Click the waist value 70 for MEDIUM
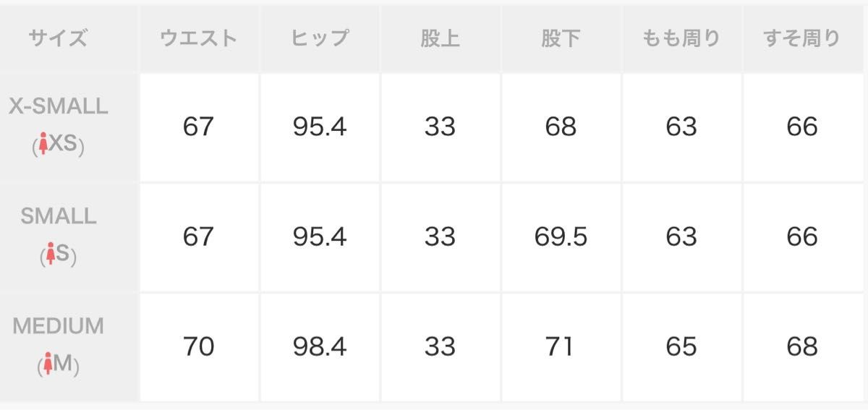The image size is (868, 410). (199, 347)
